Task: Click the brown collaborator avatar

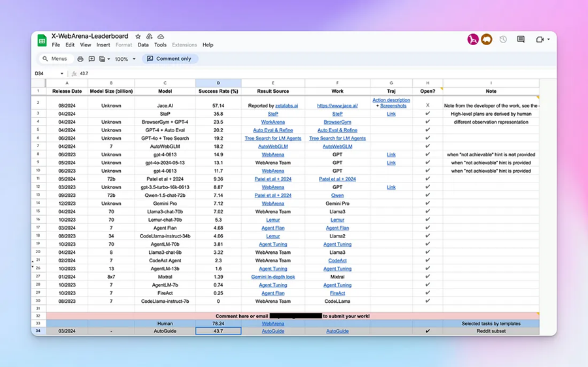Action: [487, 39]
